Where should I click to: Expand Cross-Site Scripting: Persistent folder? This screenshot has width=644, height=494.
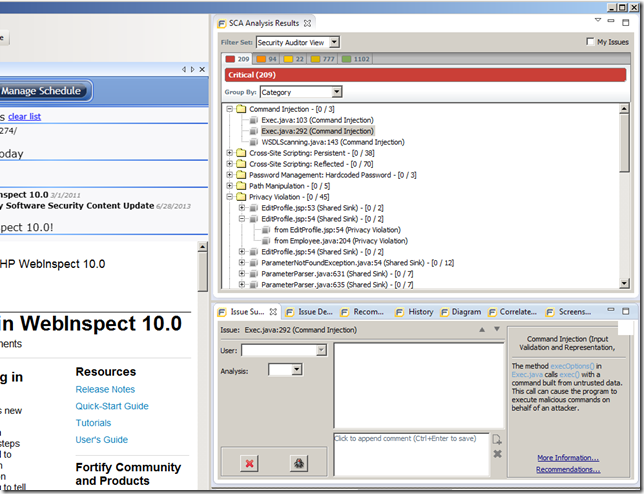pos(230,153)
